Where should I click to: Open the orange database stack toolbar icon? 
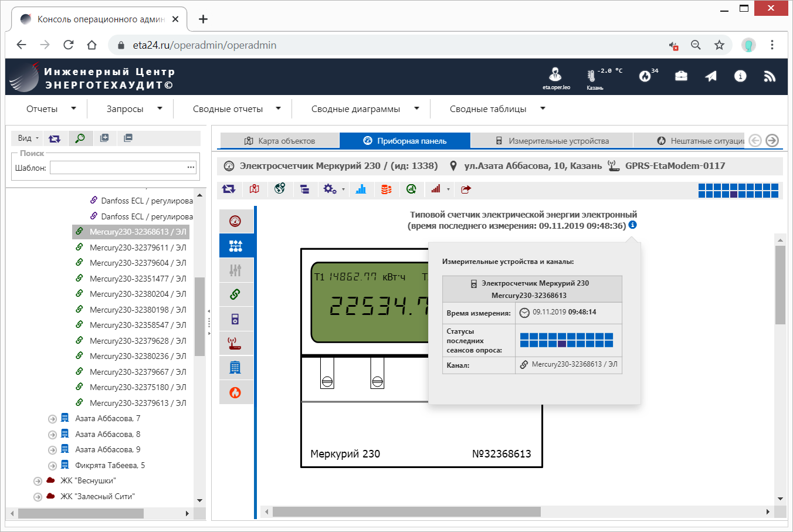coord(386,189)
